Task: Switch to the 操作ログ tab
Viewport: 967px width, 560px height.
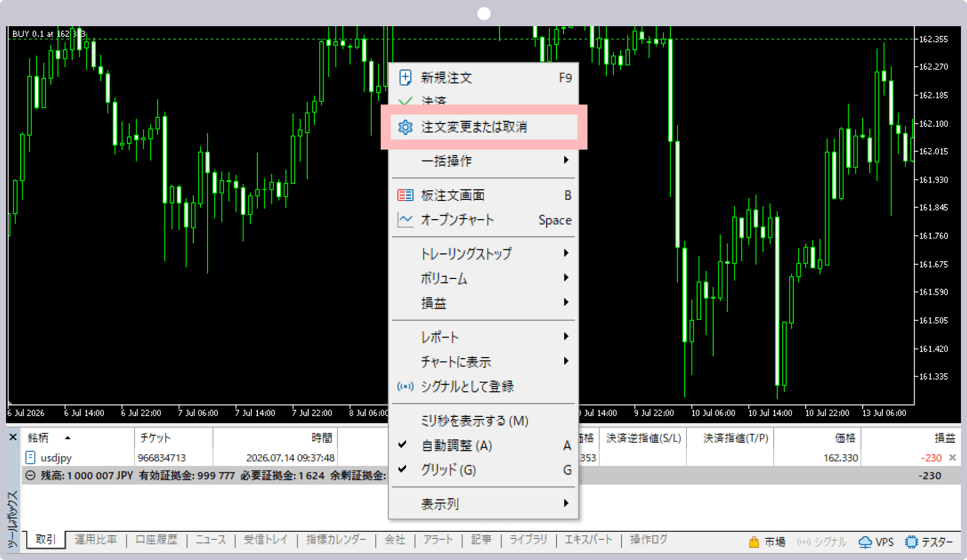Action: pyautogui.click(x=648, y=539)
